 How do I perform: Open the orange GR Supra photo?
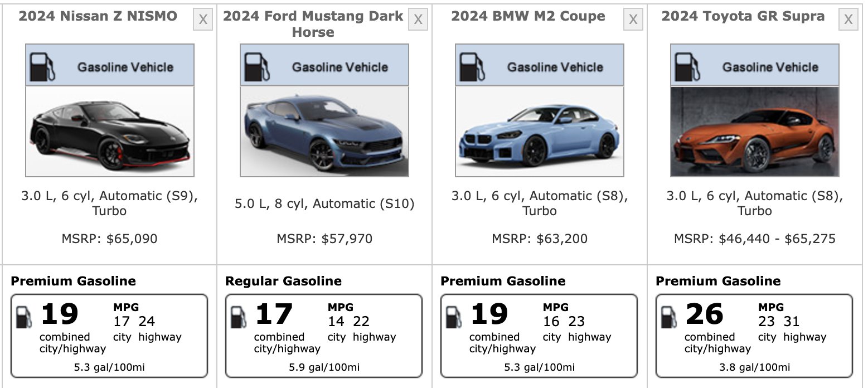click(x=754, y=132)
